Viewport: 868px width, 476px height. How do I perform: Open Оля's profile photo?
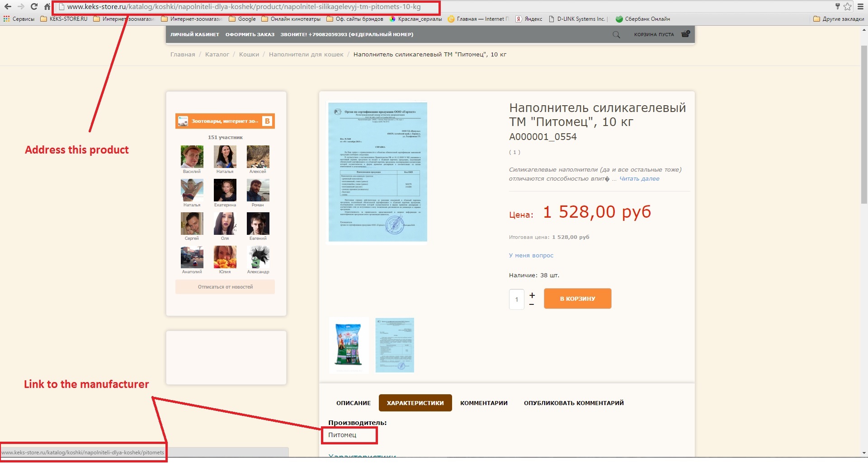225,224
